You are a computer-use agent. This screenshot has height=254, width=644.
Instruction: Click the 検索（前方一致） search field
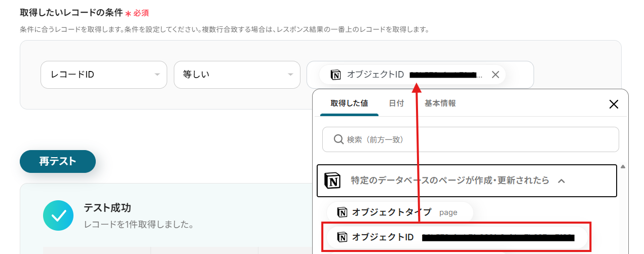471,139
